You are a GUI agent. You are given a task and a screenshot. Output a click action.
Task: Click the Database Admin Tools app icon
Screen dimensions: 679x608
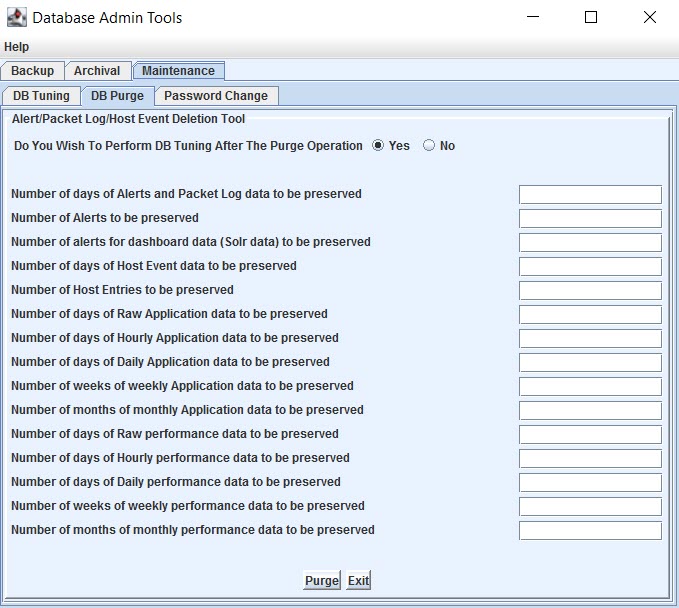(x=17, y=17)
